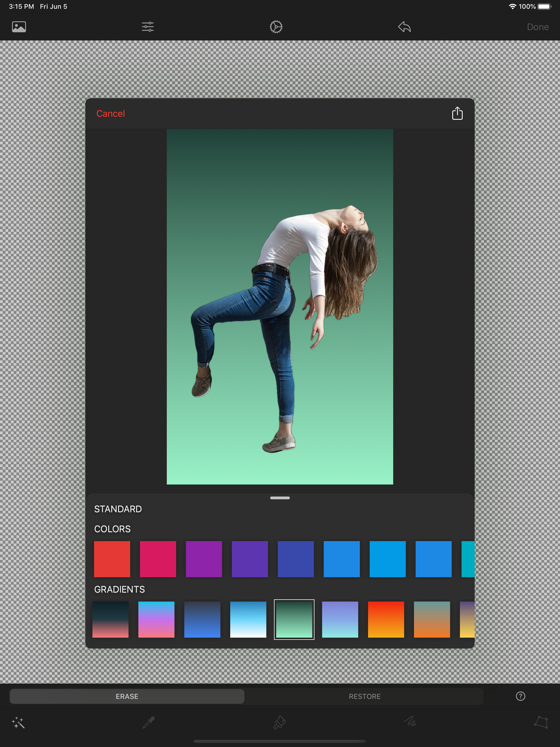Select the purple-pink gradient swatch
The height and width of the screenshot is (747, 560).
(x=156, y=619)
